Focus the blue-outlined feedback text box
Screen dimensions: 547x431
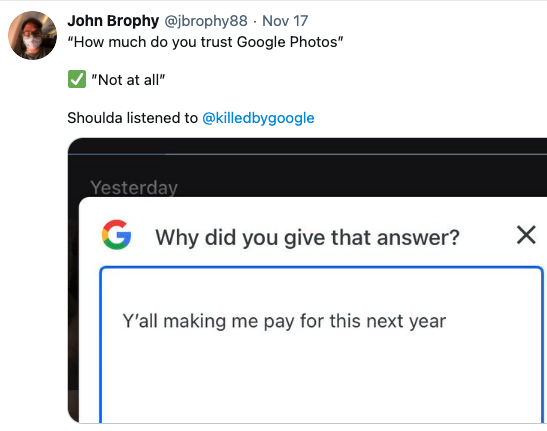pyautogui.click(x=321, y=345)
